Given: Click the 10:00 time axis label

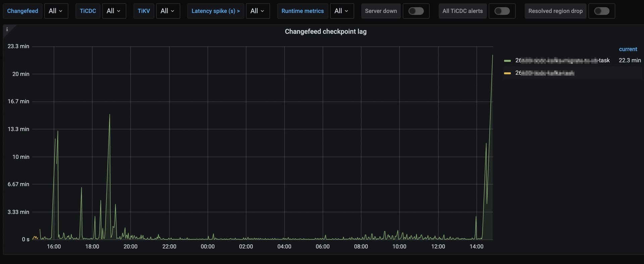Looking at the screenshot, I should coord(399,247).
